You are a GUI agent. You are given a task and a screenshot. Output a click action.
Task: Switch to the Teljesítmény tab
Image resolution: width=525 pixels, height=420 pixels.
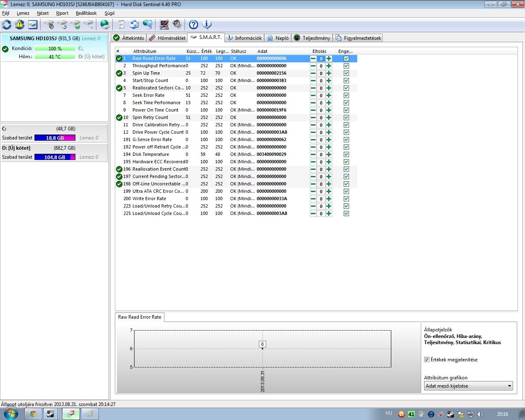pos(312,38)
